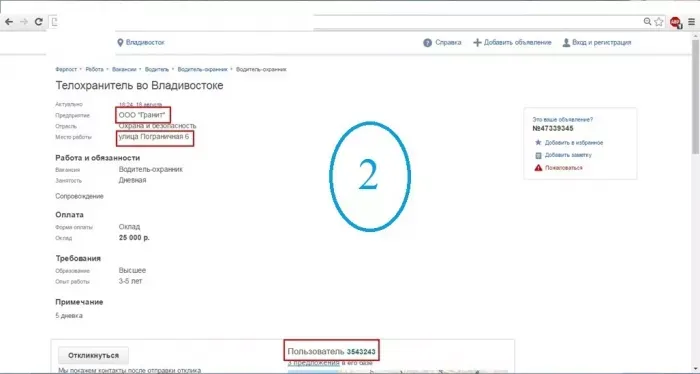The width and height of the screenshot is (700, 374).
Task: Open the Водитель breadcrumb link
Action: (x=157, y=69)
